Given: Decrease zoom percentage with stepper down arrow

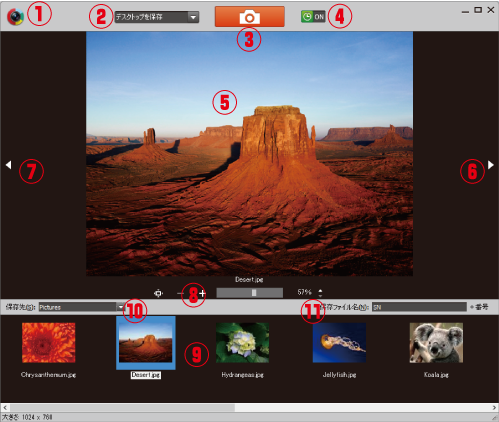Looking at the screenshot, I should pos(320,296).
